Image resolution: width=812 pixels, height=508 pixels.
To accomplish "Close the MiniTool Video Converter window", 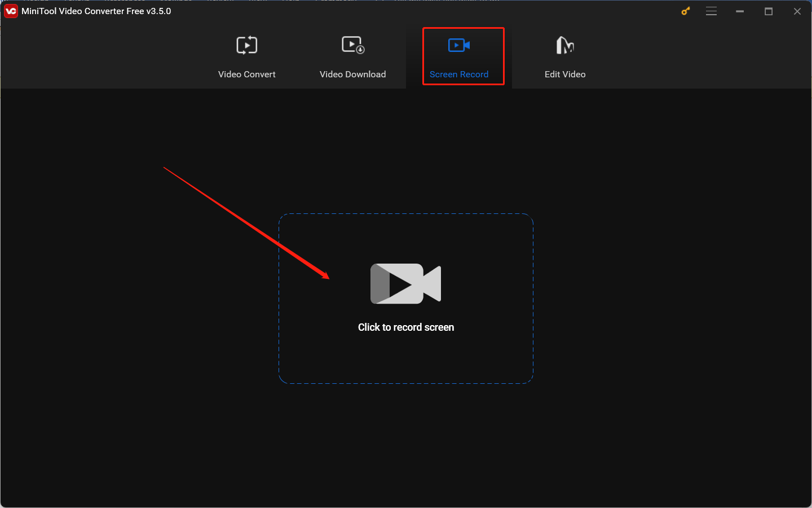I will [x=797, y=11].
